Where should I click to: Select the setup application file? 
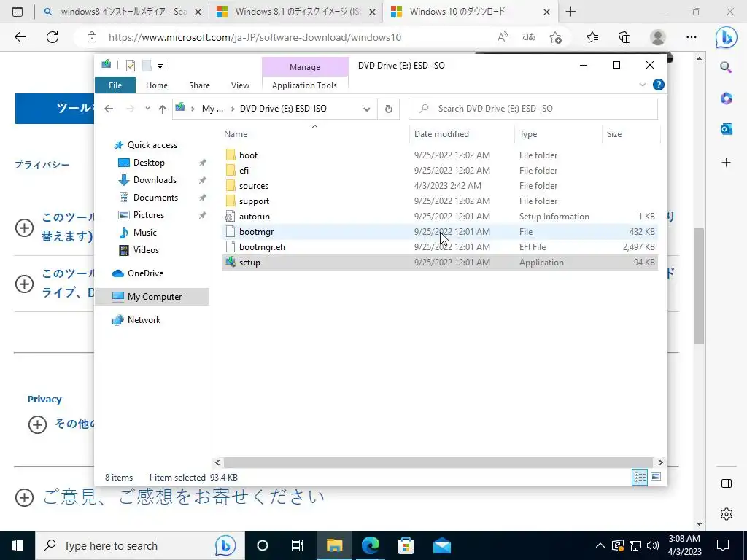tap(439, 262)
